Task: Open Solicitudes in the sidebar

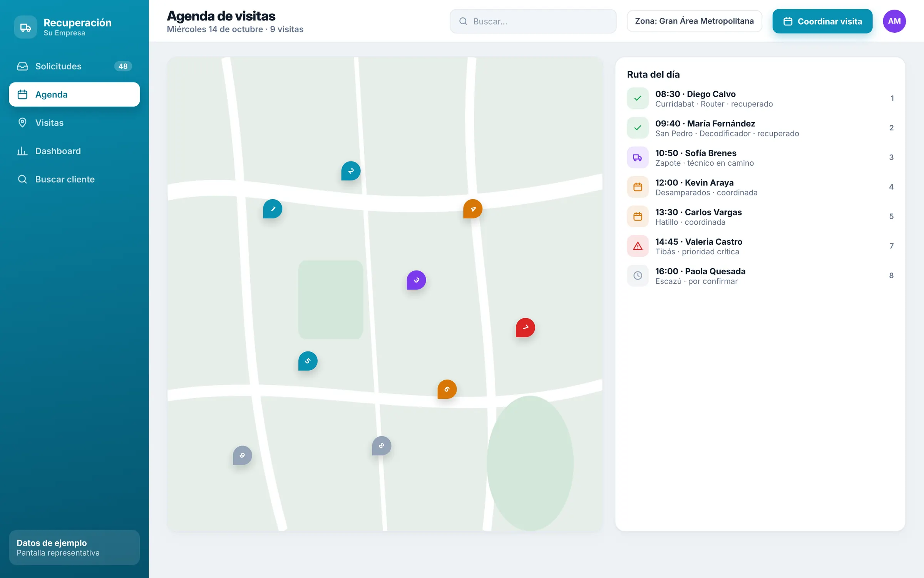Action: click(74, 66)
